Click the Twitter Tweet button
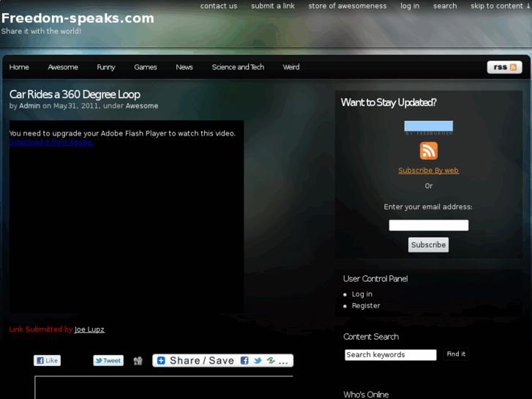This screenshot has height=399, width=532. [108, 360]
